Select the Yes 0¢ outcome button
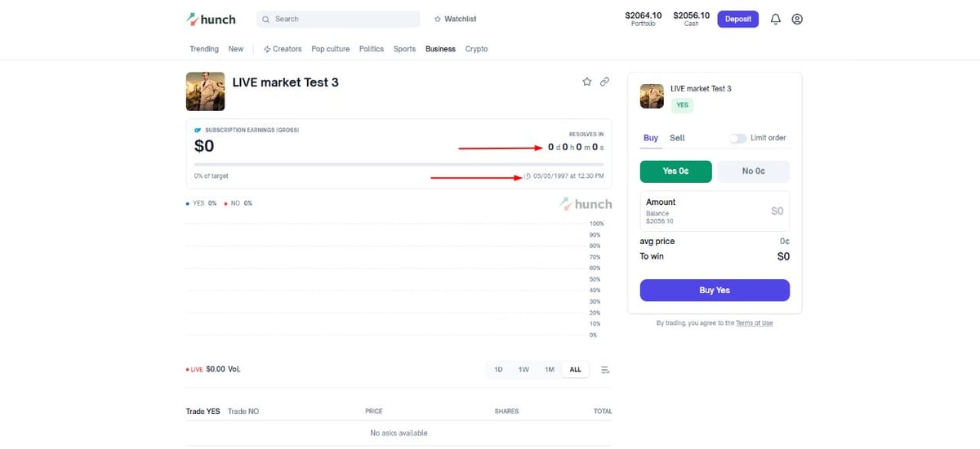Screen dimensions: 980x449 click(675, 171)
